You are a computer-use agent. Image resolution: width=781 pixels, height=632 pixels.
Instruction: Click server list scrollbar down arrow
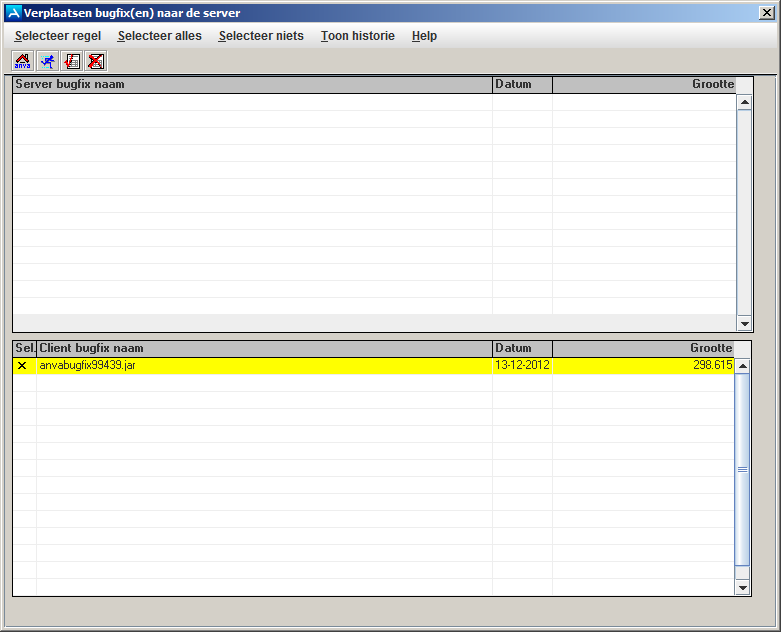point(744,324)
